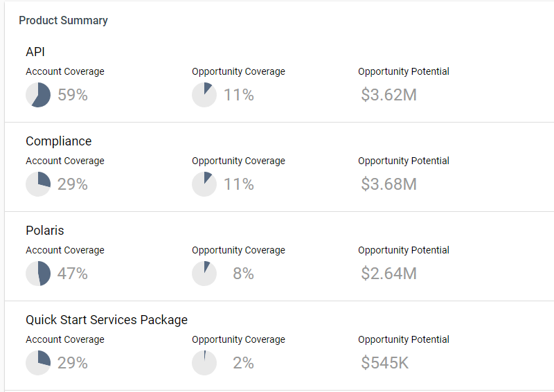
Task: Click Quick Start Services Account Coverage pie
Action: (38, 363)
